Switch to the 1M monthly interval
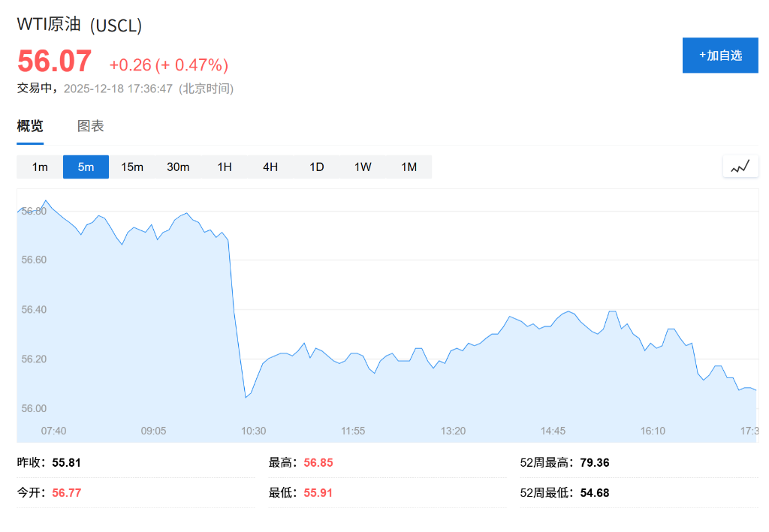Screen dimensions: 769x532 coord(409,167)
